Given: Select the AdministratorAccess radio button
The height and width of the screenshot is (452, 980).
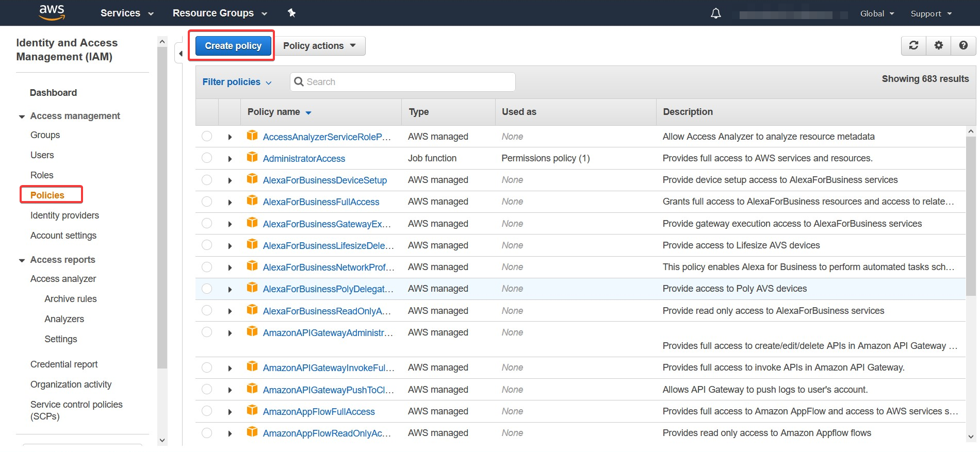Looking at the screenshot, I should (207, 158).
